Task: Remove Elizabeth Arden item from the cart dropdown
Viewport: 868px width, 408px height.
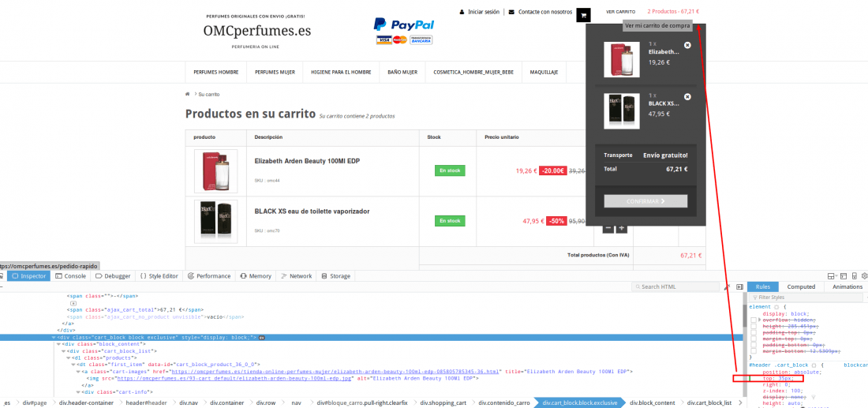Action: [x=687, y=45]
